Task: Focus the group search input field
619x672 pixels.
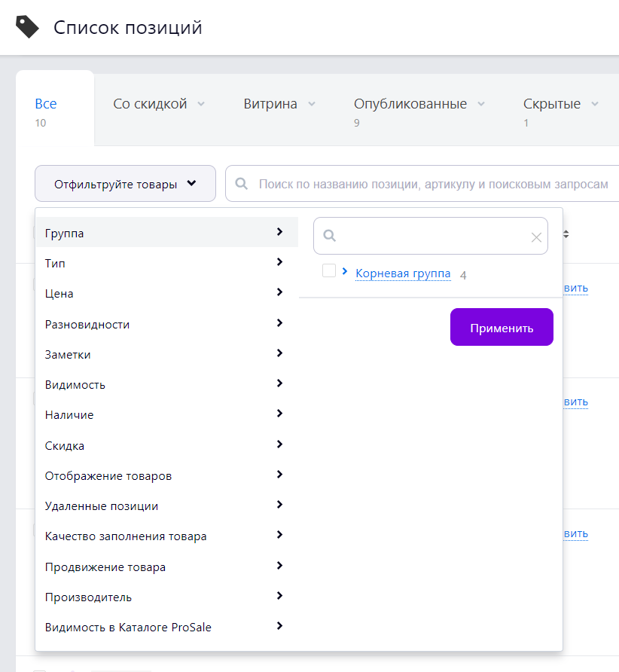Action: click(431, 236)
